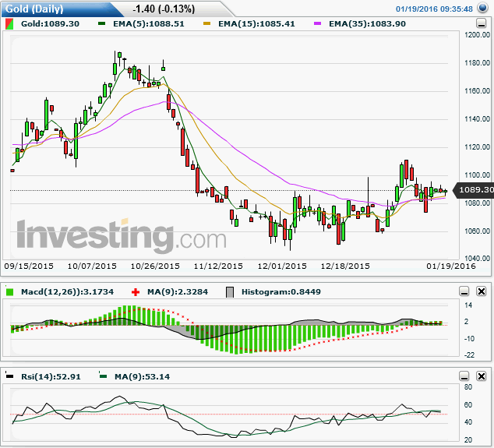This screenshot has height=448, width=494.
Task: Click the 1040.00 price axis label
Action: 478,259
